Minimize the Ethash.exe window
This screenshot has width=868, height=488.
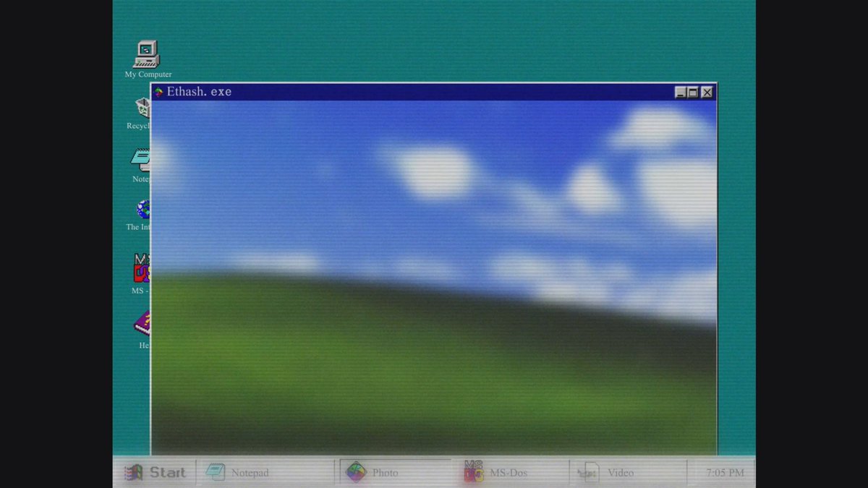tap(681, 93)
